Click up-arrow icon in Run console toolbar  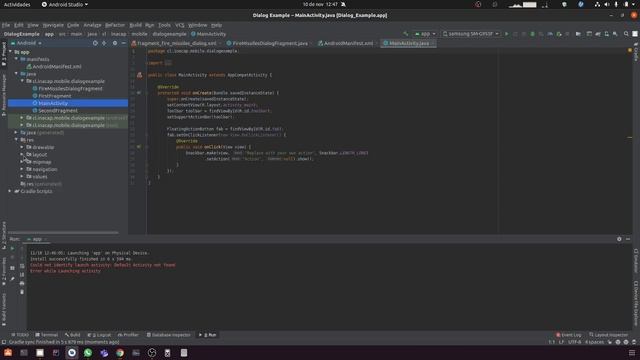pos(22,248)
